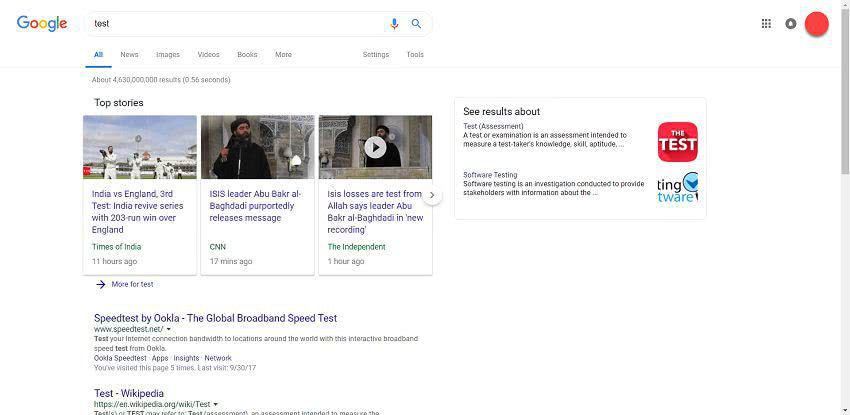Click the CNN story image
Screen dimensions: 850x415
pyautogui.click(x=257, y=147)
